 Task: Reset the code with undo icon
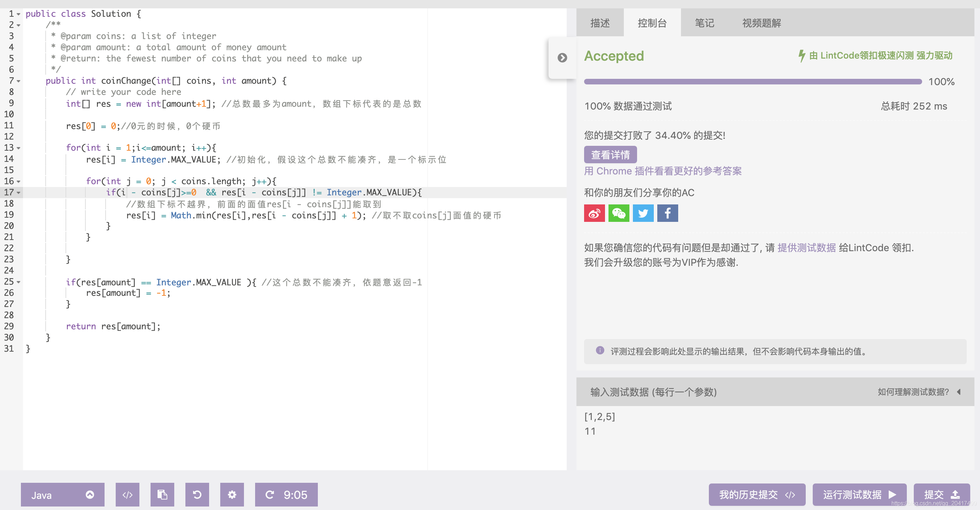pos(197,494)
